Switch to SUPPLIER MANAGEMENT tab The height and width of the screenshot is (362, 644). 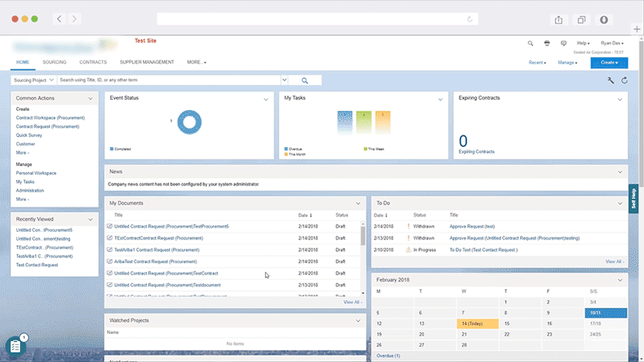[147, 63]
